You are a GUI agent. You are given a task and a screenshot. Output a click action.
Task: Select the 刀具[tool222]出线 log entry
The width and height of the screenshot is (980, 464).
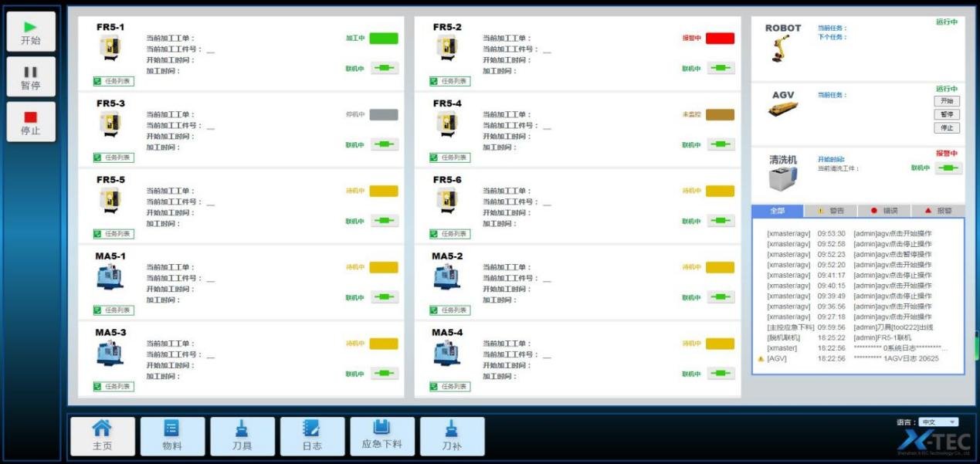(x=850, y=327)
